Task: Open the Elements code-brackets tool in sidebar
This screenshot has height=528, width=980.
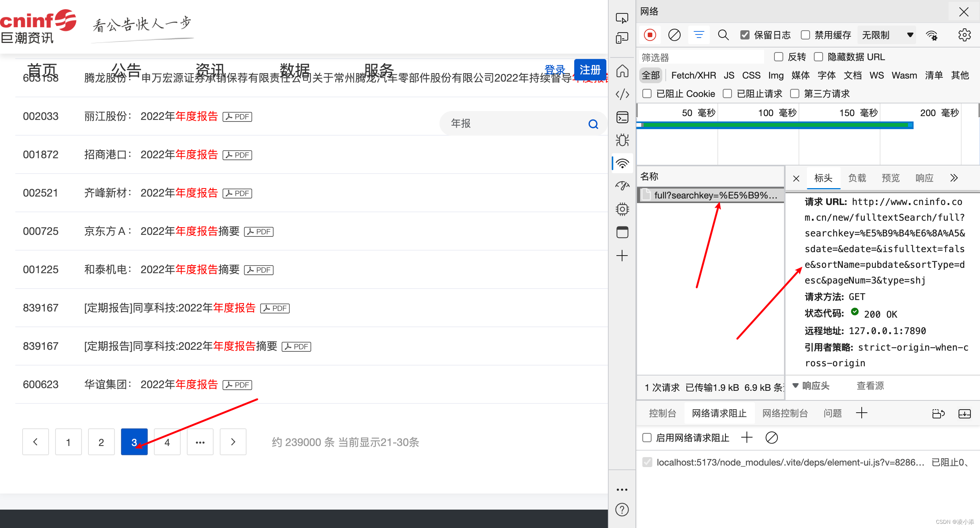Action: pos(622,94)
